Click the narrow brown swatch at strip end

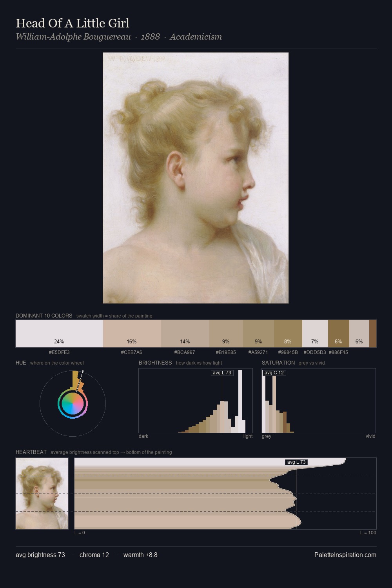point(373,334)
